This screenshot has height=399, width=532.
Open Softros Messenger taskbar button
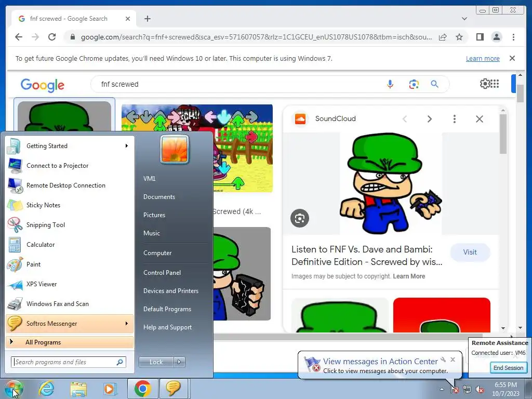(174, 389)
